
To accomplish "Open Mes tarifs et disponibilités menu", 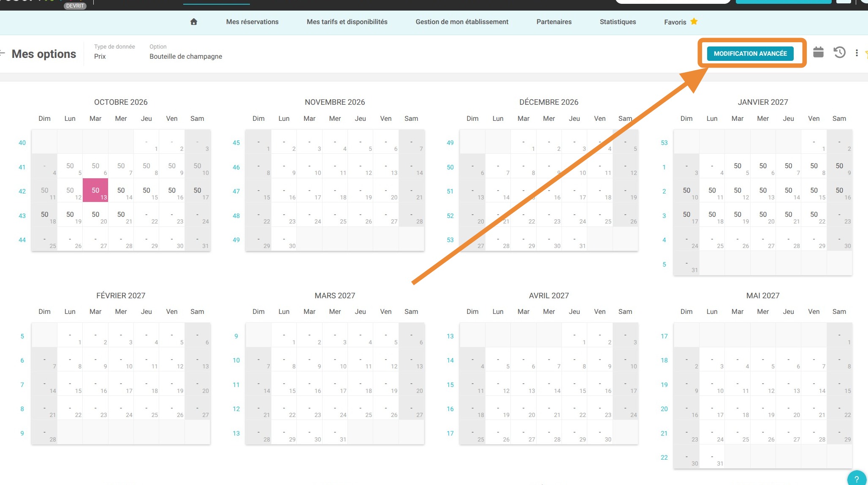I will pyautogui.click(x=347, y=22).
